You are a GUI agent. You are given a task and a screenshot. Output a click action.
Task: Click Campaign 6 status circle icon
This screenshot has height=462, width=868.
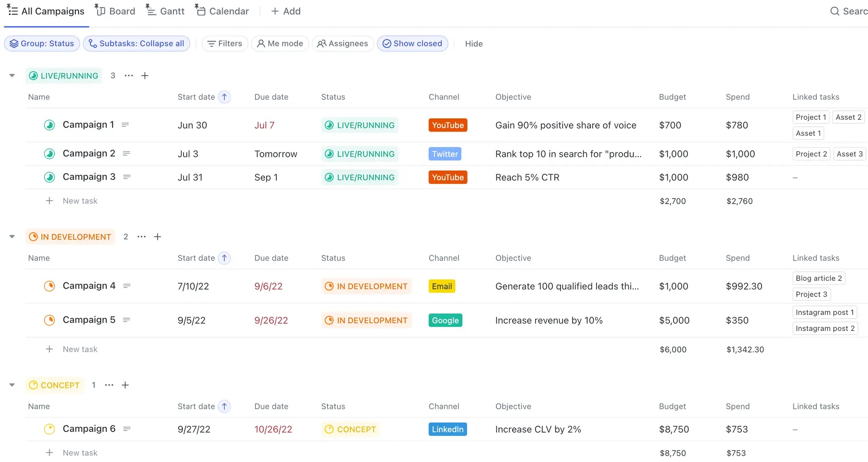50,429
